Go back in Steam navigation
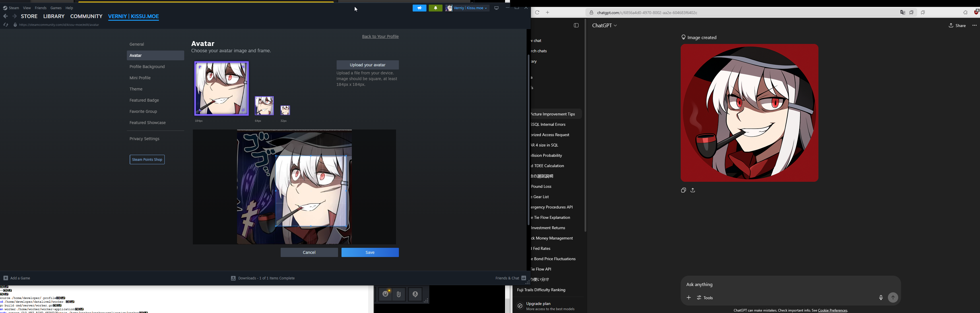 point(5,16)
